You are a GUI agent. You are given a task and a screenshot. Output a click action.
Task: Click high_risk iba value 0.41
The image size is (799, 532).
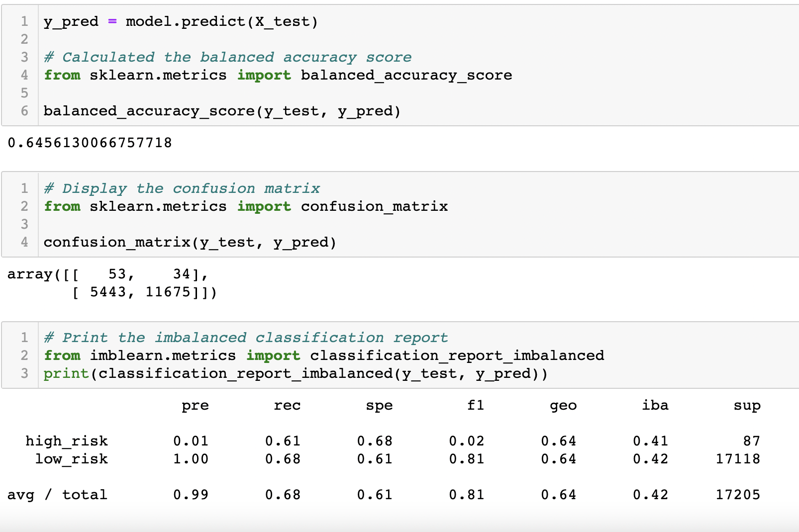[x=651, y=442]
